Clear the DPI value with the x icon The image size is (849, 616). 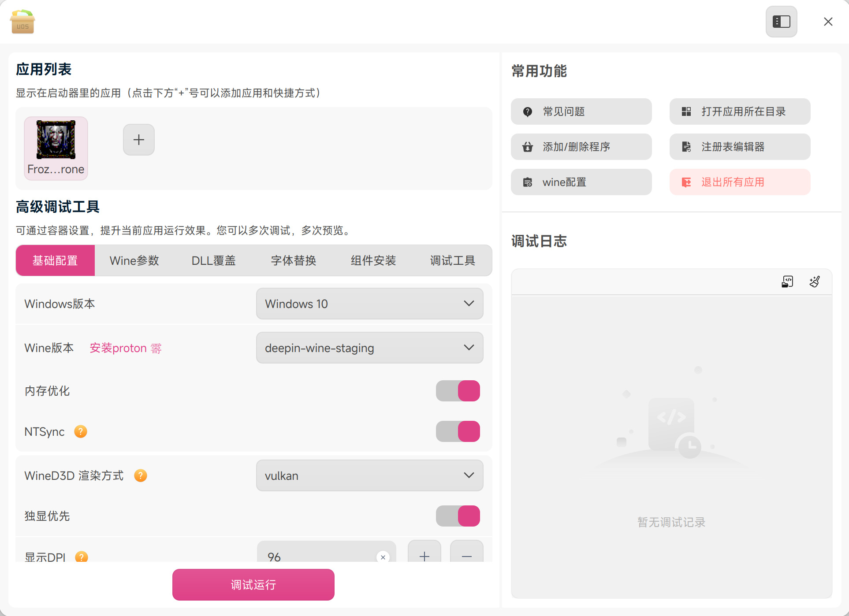pos(383,557)
